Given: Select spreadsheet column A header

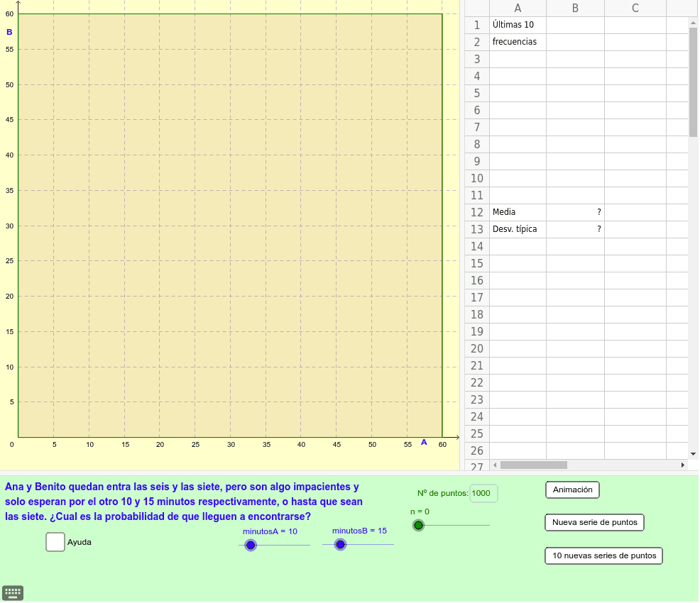Looking at the screenshot, I should pos(518,8).
